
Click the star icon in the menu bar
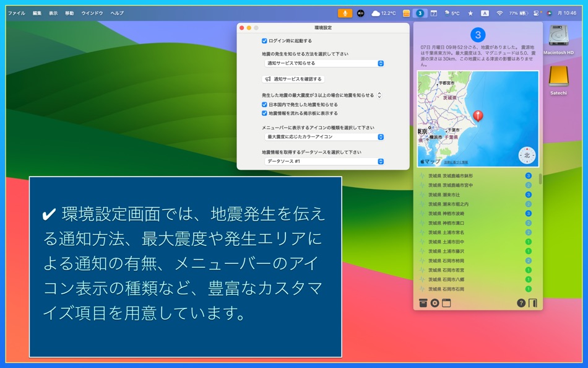[x=470, y=13]
